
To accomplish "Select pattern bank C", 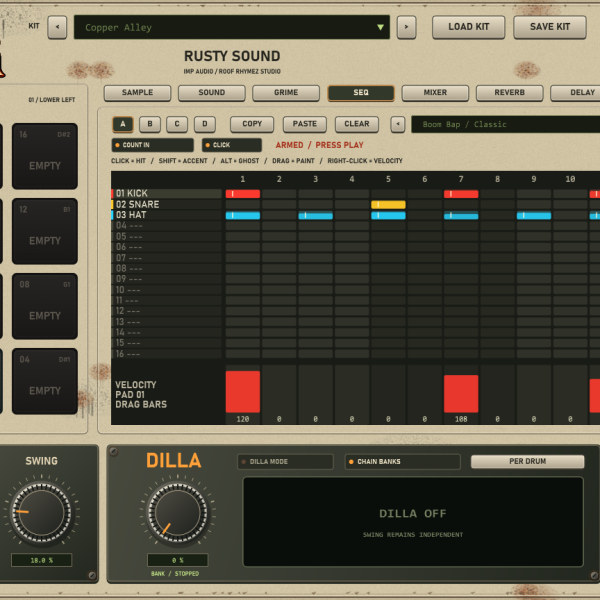I will [177, 124].
